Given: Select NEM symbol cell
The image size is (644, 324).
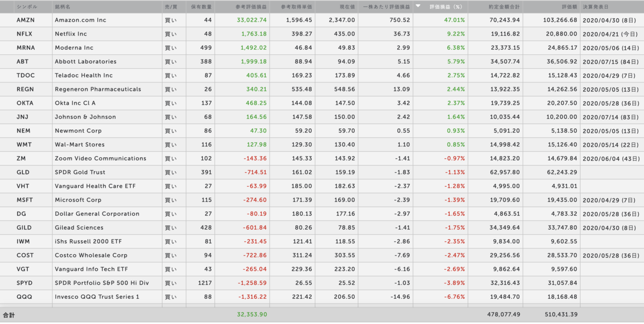Looking at the screenshot, I should (x=23, y=131).
